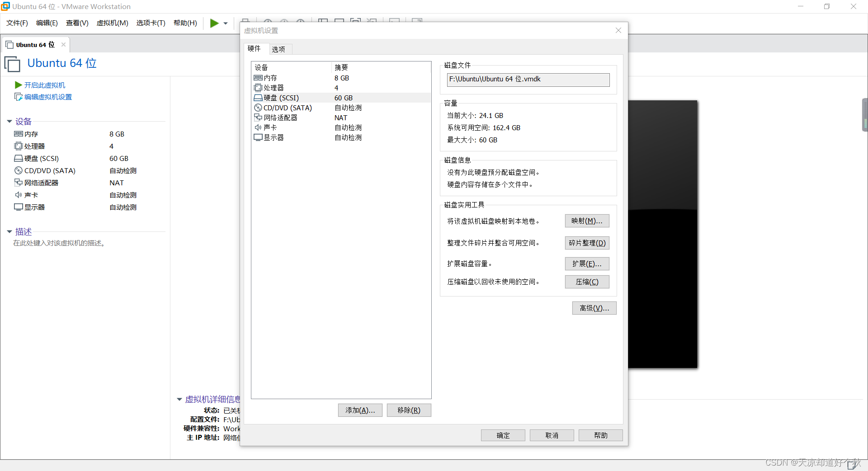868x471 pixels.
Task: Click the text 硬盘内容存储在多个文件中。
Action: (x=490, y=185)
